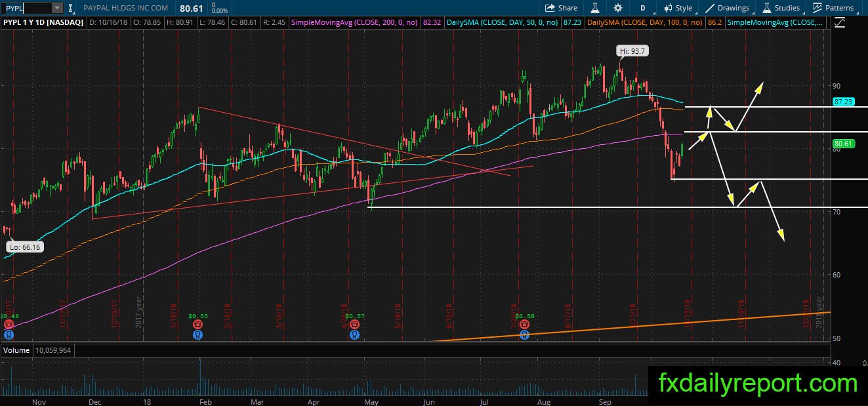This screenshot has height=406, width=868.
Task: Click the chart mode icon at top right
Action: 841,23
